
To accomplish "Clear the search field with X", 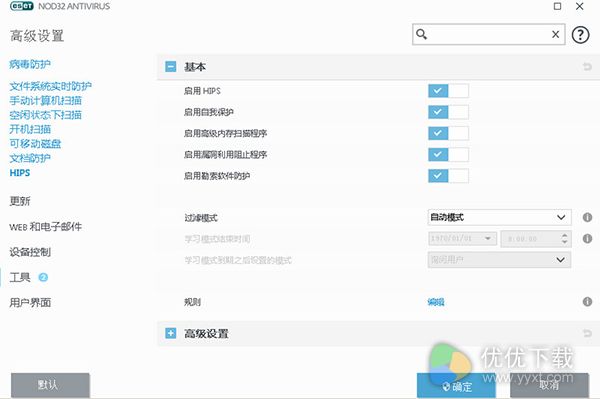I will tap(556, 34).
